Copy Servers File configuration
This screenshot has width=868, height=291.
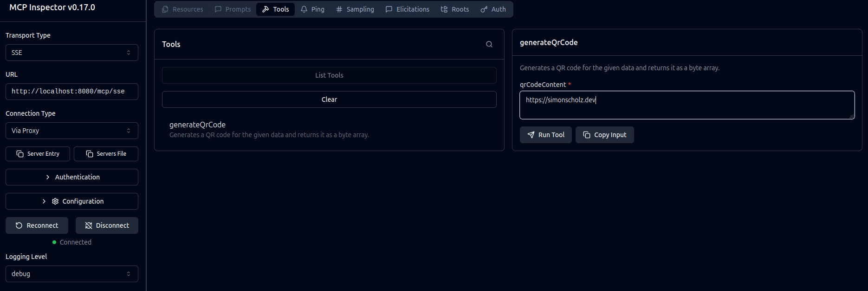tap(106, 154)
